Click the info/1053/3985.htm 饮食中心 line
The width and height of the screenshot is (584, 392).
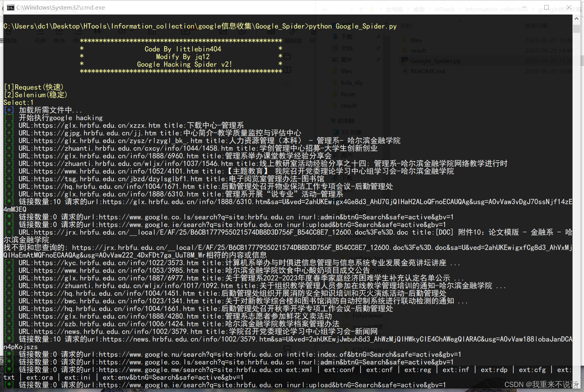point(187,270)
